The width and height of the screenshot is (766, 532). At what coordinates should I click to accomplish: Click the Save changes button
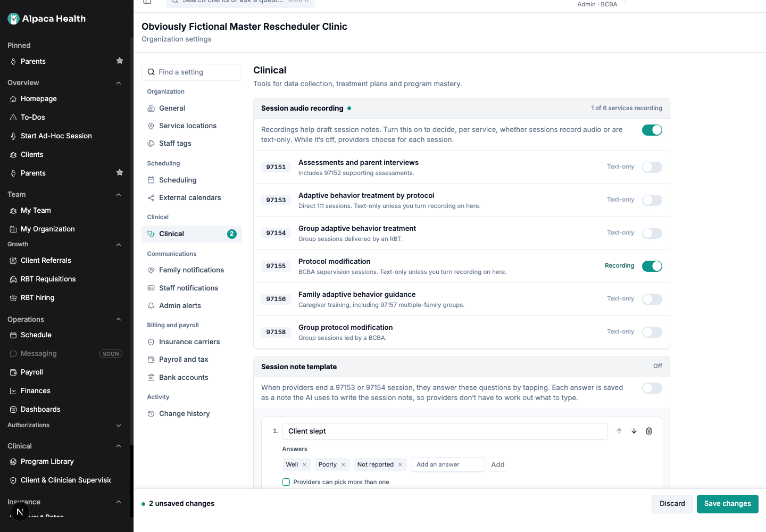point(727,504)
